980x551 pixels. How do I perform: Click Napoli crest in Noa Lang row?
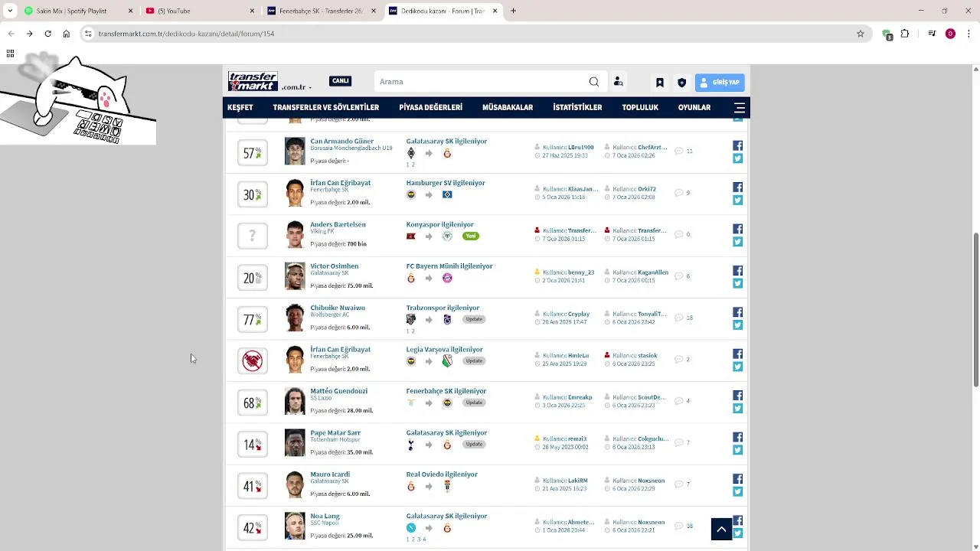pos(411,528)
